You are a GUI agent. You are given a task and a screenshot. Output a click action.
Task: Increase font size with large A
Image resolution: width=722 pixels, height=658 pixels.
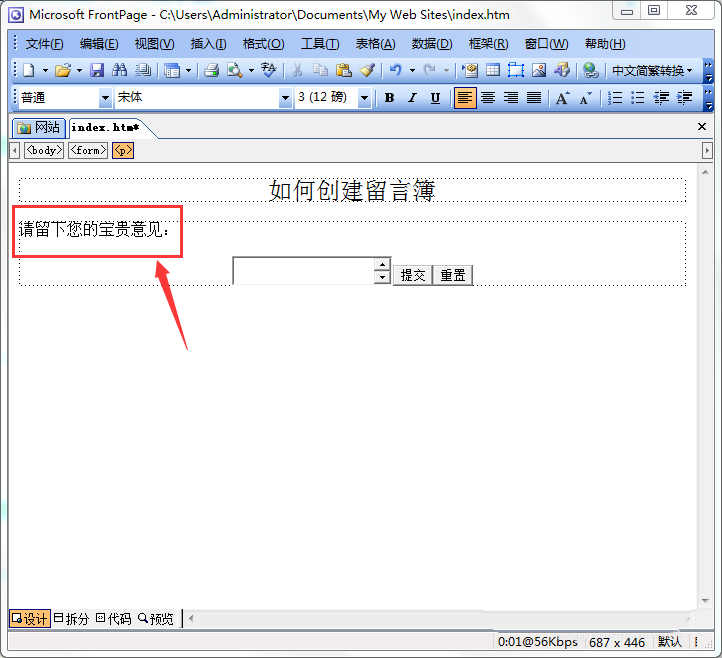click(x=562, y=98)
